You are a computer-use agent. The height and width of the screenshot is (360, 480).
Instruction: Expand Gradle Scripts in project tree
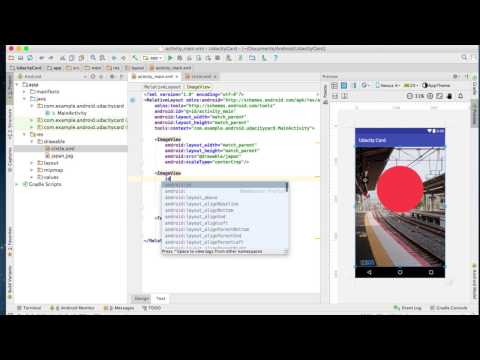pos(17,184)
